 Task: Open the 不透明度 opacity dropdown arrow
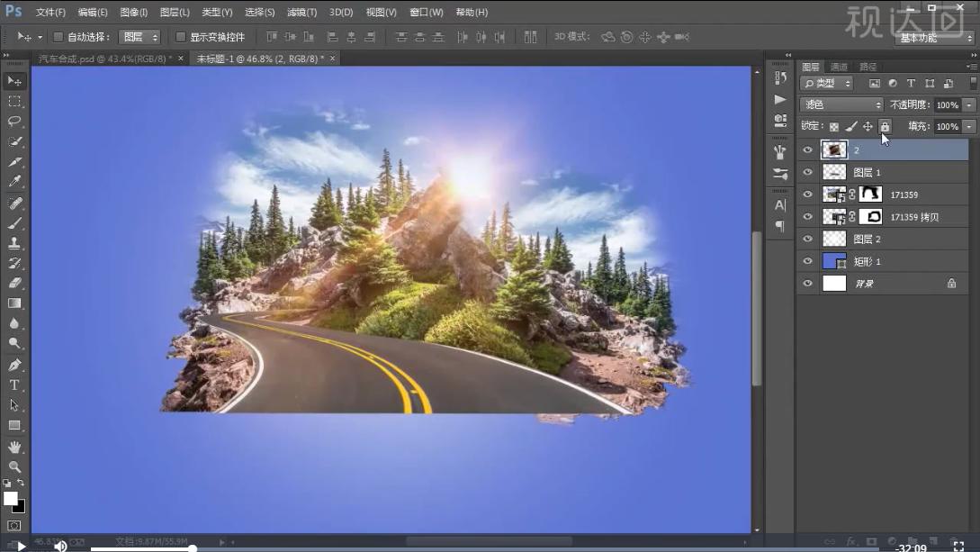click(969, 105)
